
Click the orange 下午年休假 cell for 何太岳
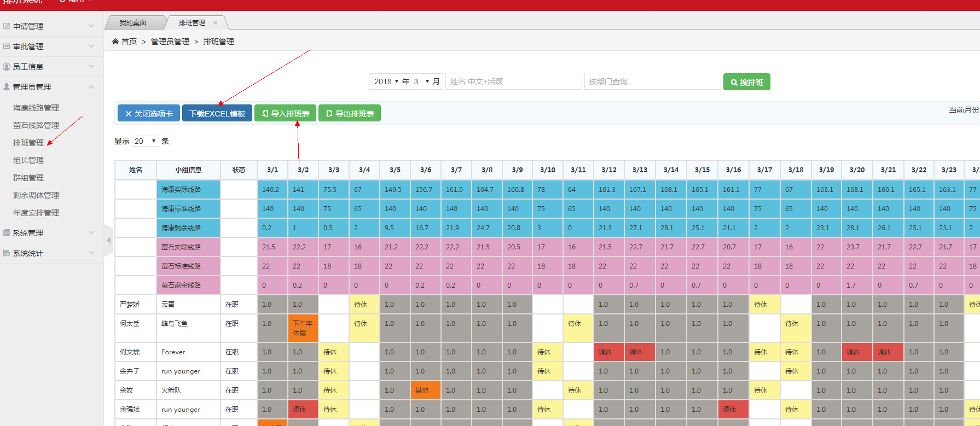coord(303,328)
